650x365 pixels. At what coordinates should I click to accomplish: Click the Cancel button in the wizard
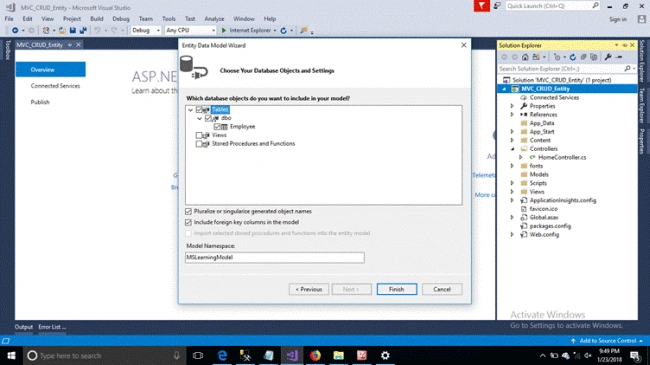click(442, 289)
